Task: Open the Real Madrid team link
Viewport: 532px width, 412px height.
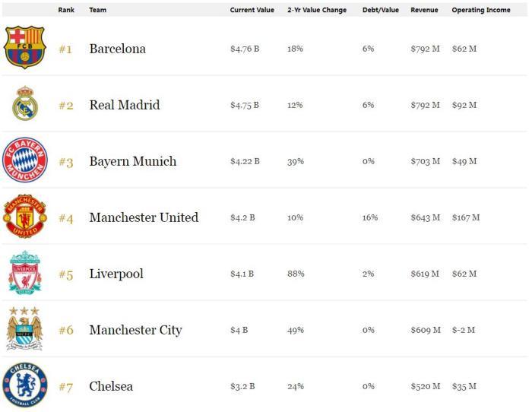Action: pos(125,105)
